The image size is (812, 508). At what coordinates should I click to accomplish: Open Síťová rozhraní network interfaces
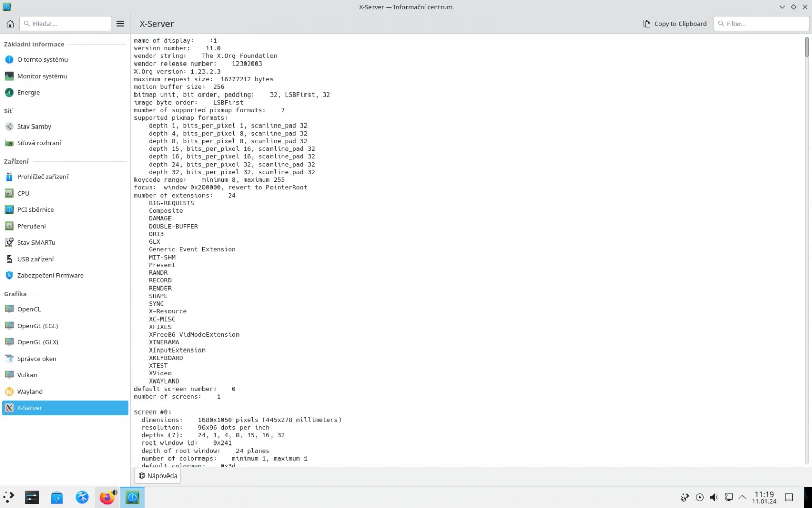pyautogui.click(x=65, y=143)
